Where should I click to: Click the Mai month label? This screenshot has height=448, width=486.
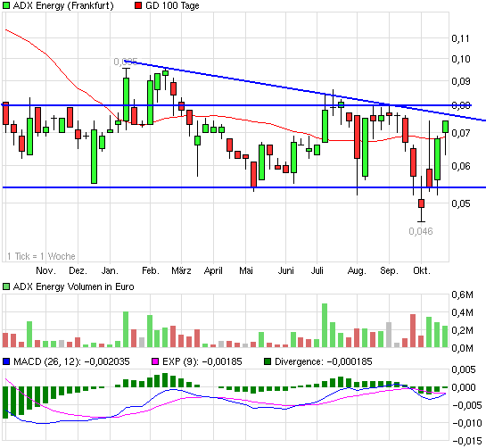[246, 270]
